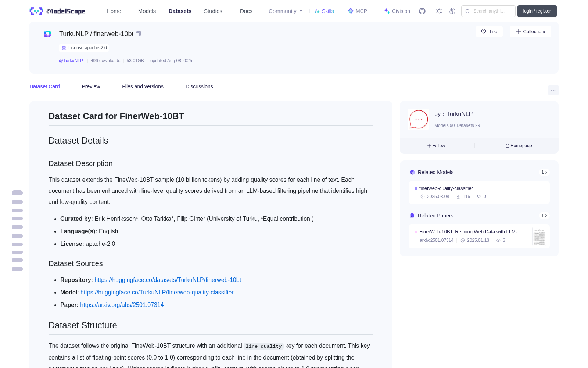Viewport: 588px width, 368px height.
Task: Click the Related Papers document icon
Action: 412,216
